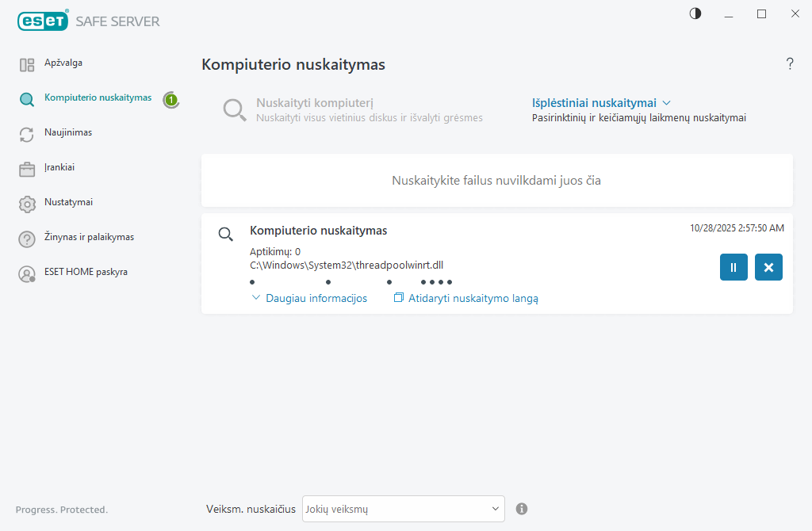The image size is (812, 531).
Task: Click the Įrankiai briefcase icon
Action: 27,170
